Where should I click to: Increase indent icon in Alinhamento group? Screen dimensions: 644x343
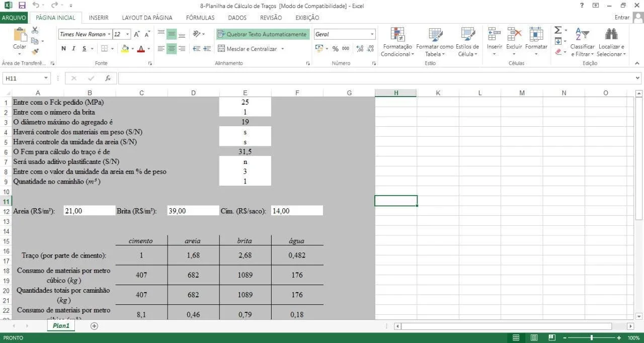pos(207,49)
